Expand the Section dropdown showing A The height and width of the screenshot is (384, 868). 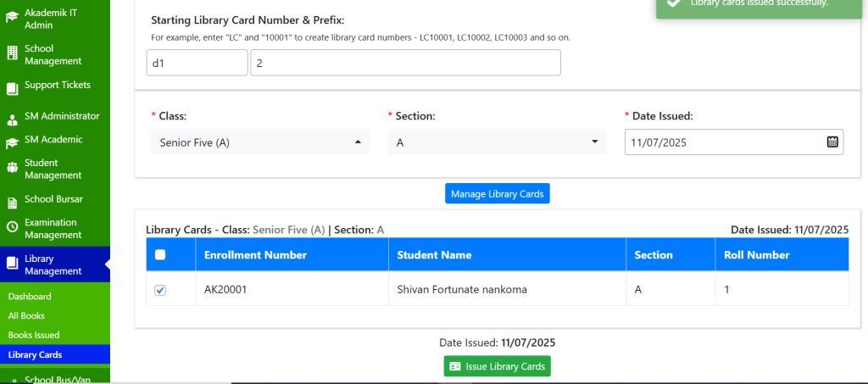click(x=497, y=142)
